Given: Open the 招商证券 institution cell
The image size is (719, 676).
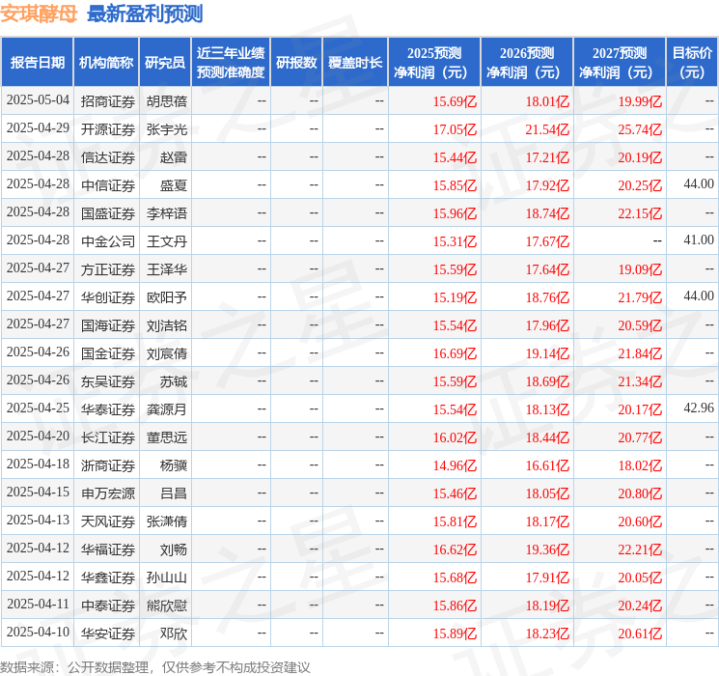Looking at the screenshot, I should click(108, 101).
